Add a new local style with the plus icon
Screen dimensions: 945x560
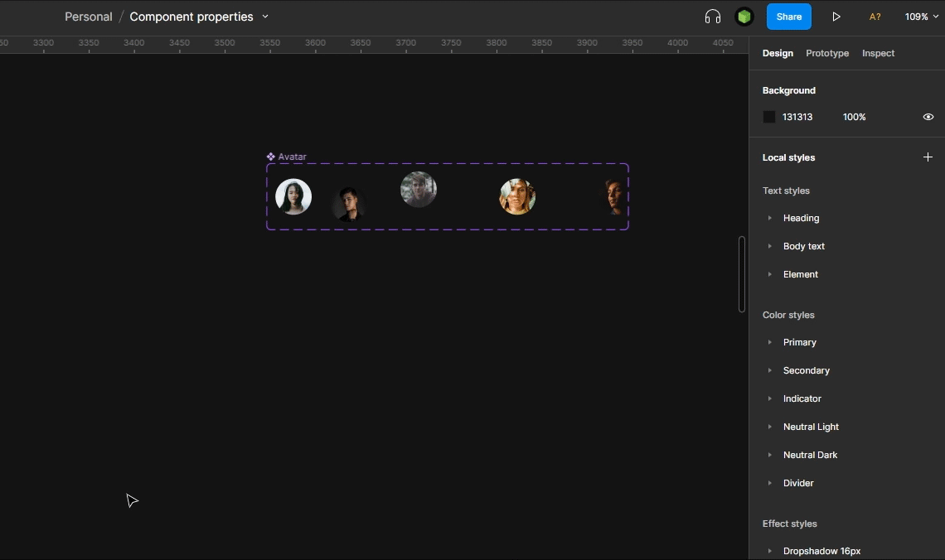pos(928,157)
